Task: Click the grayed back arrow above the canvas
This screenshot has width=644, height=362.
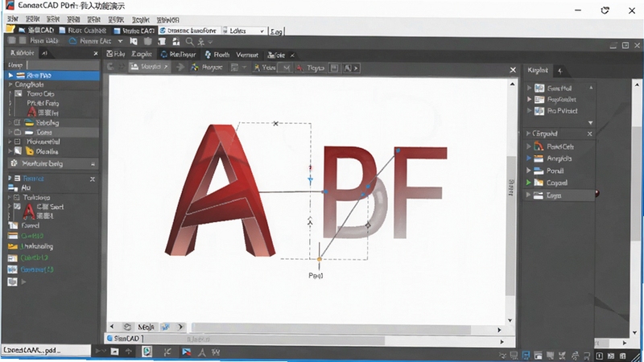Action: (110, 67)
